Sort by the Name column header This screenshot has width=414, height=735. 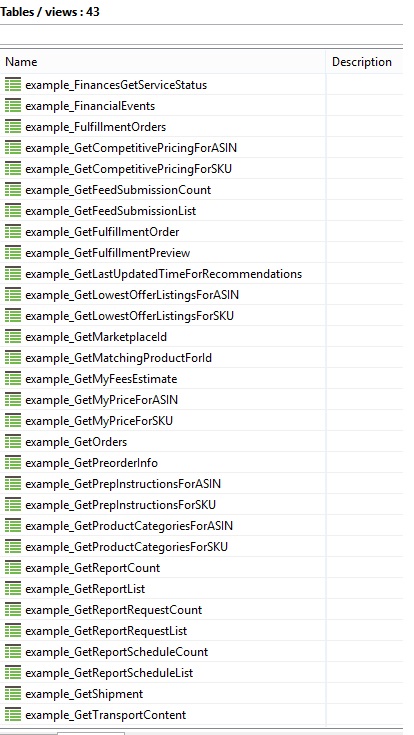click(163, 62)
